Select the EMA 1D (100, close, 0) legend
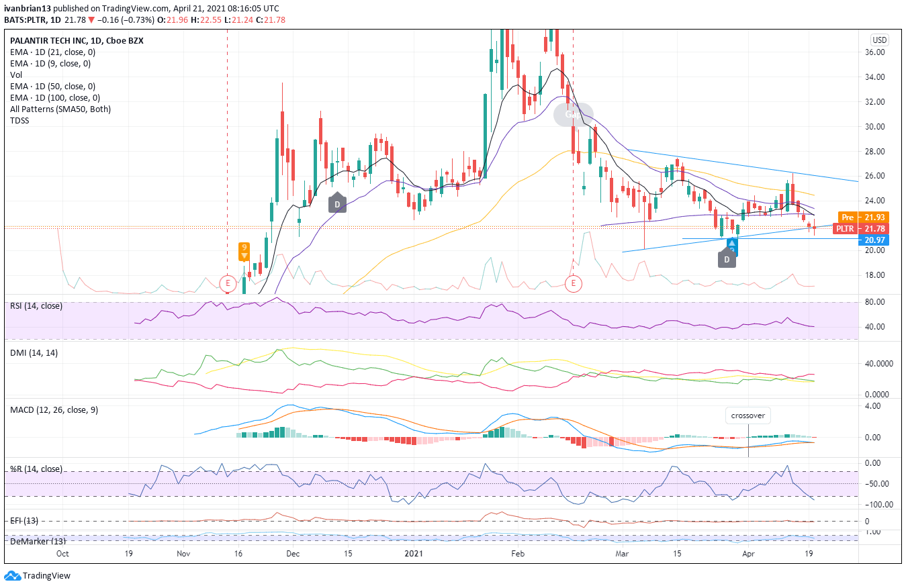 pyautogui.click(x=55, y=98)
